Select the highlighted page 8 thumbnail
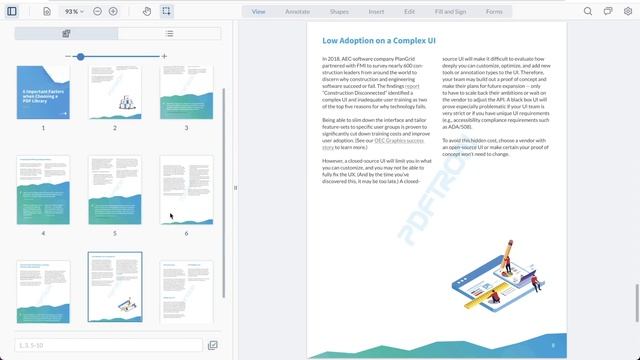Image resolution: width=640 pixels, height=360 pixels. click(x=115, y=287)
